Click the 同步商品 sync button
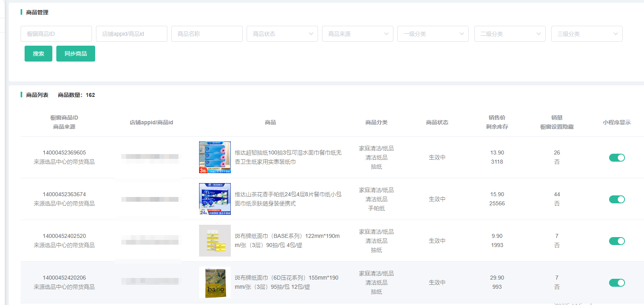Image resolution: width=644 pixels, height=305 pixels. click(x=75, y=54)
